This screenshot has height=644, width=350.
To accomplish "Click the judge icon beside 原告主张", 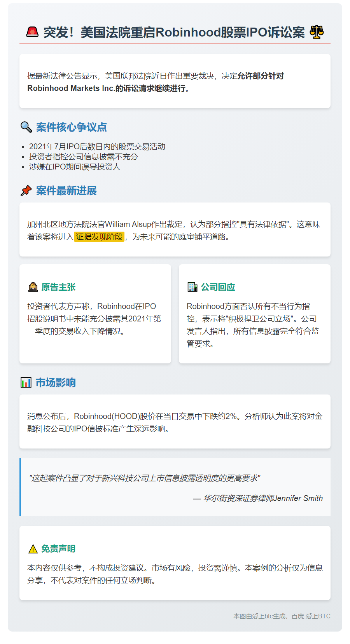I will click(x=33, y=287).
